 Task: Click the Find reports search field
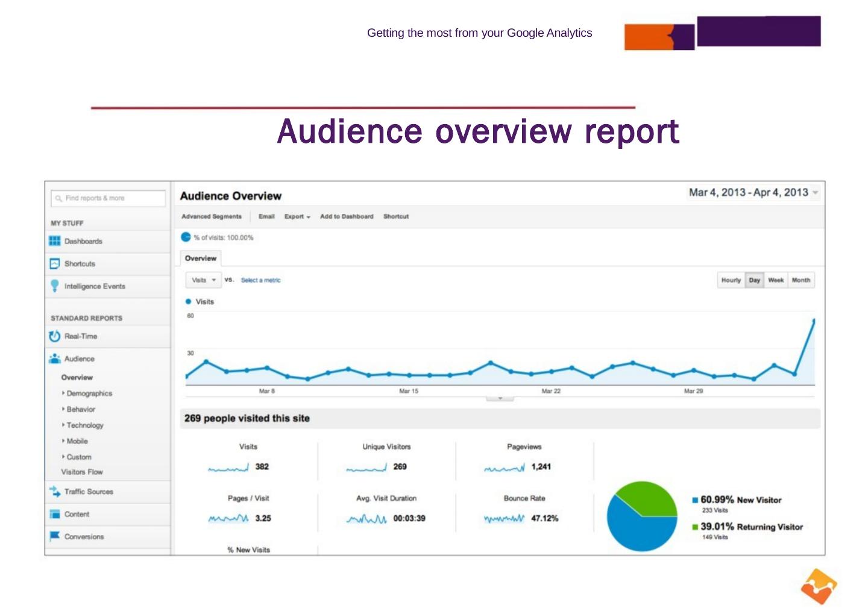108,198
